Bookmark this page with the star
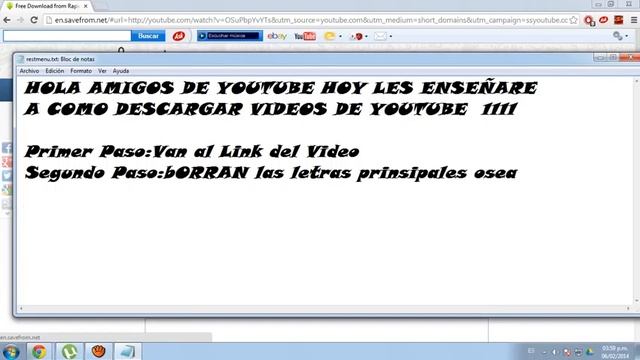 (x=573, y=20)
